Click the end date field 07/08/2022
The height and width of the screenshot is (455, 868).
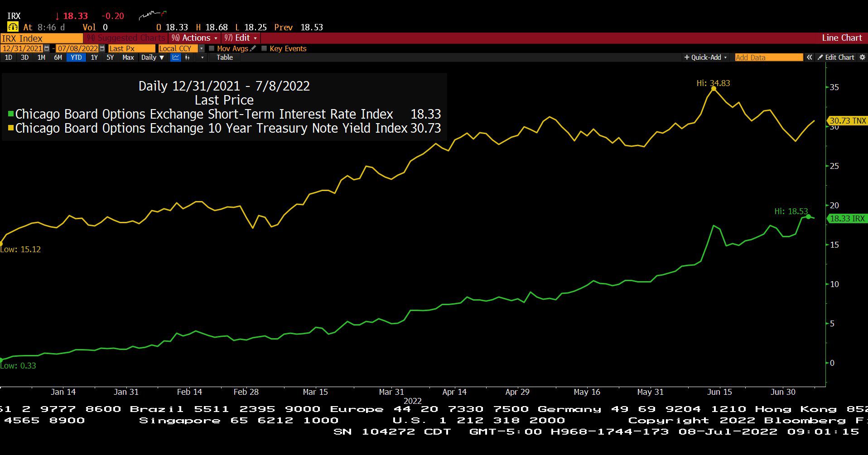click(x=77, y=48)
